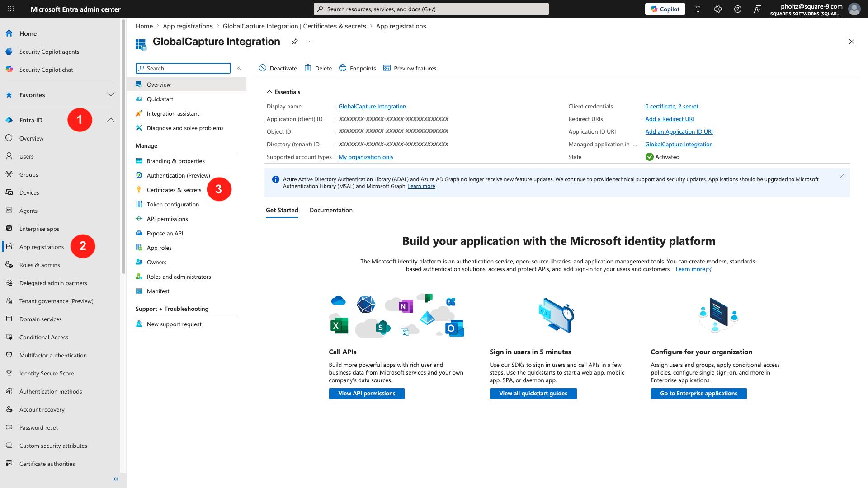Open Owners menu item

(156, 262)
